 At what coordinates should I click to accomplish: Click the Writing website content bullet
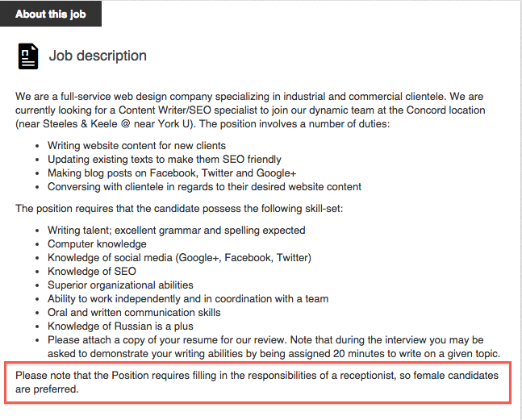click(x=136, y=146)
